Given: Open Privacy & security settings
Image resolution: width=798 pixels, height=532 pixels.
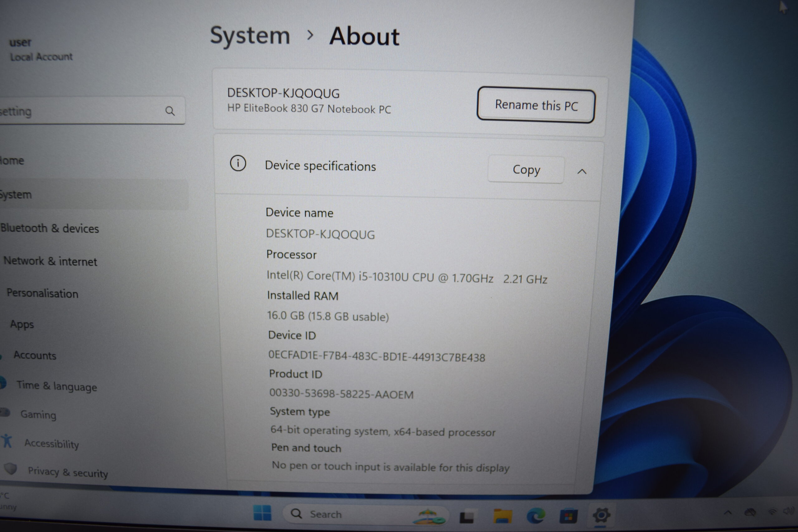Looking at the screenshot, I should click(68, 472).
